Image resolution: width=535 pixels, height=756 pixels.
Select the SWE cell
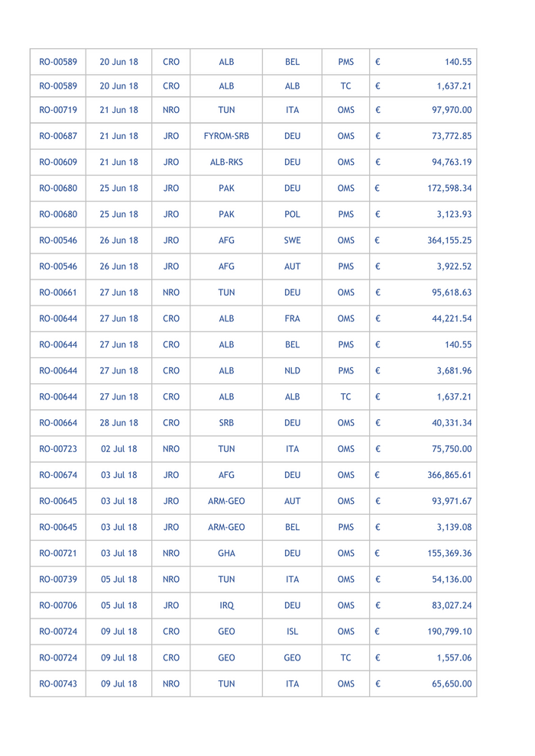(292, 241)
